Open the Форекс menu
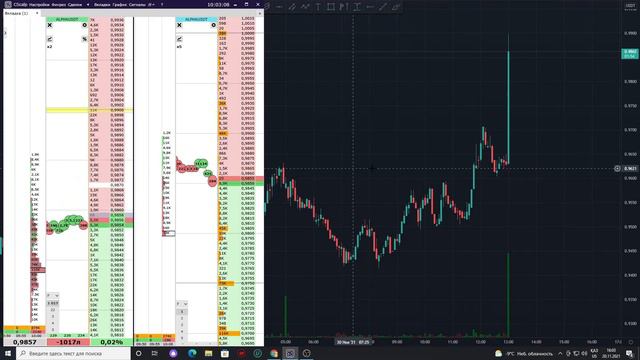Screen dimensions: 640x360 pos(59,4)
